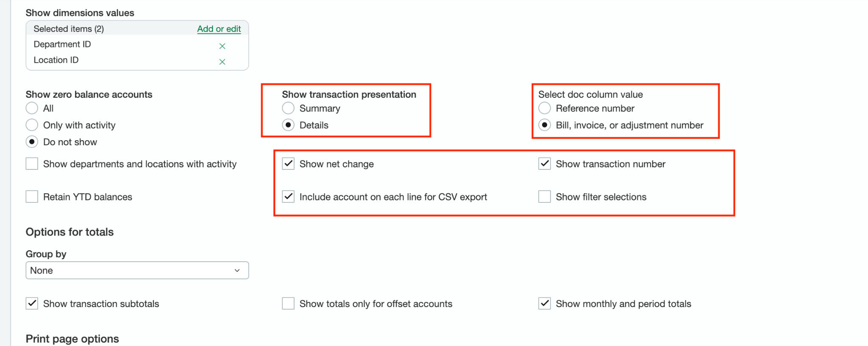Enable Show departments and locations with activity
Viewport: 868px width, 346px height.
[32, 164]
